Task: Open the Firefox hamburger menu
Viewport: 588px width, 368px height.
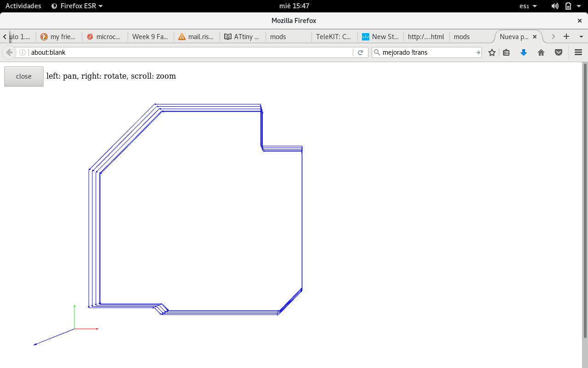Action: click(x=578, y=52)
